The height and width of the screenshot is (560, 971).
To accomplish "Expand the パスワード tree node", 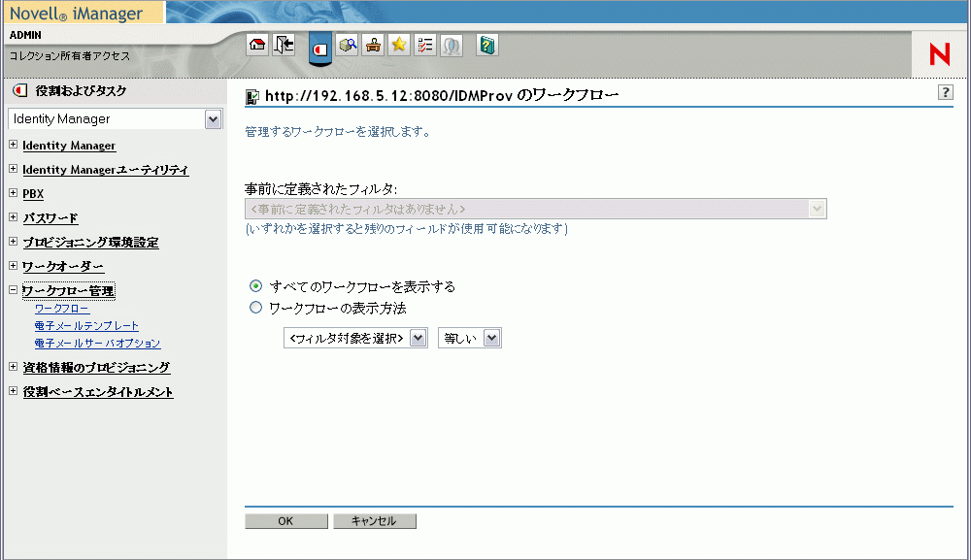I will coord(13,216).
